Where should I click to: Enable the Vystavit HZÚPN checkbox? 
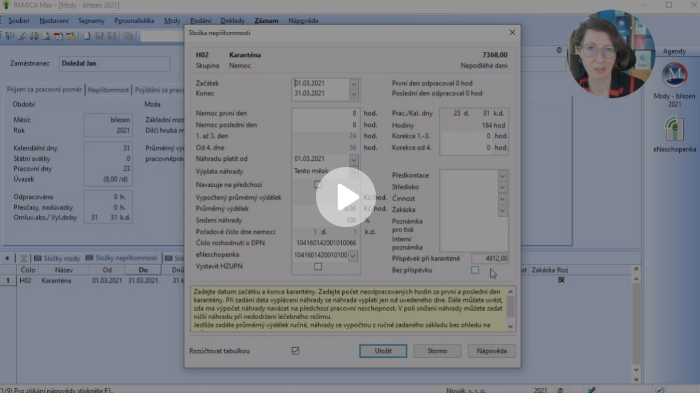[318, 267]
